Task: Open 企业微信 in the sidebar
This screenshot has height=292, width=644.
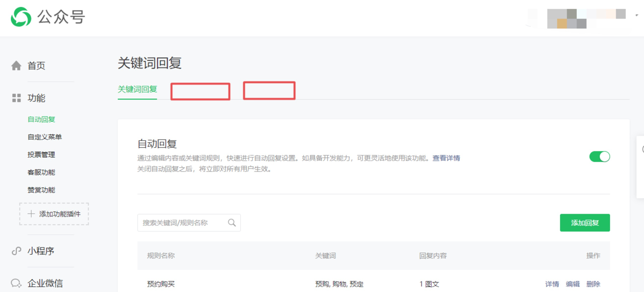Action: click(x=45, y=283)
